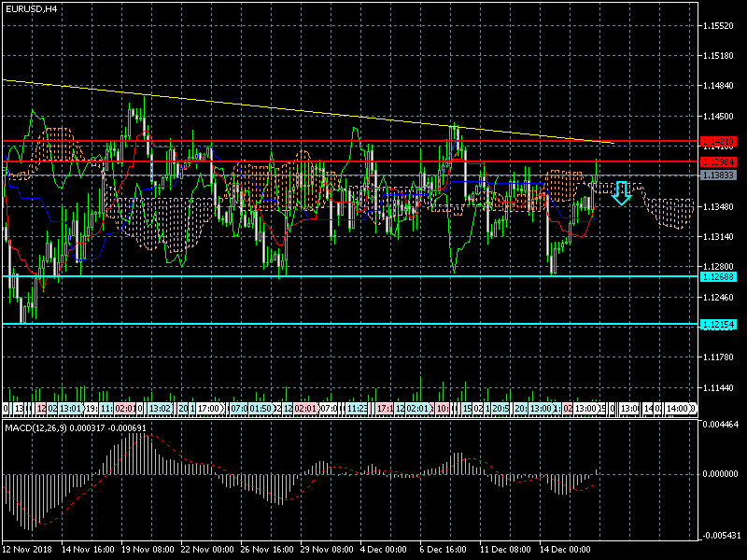Select the red 1.14210 price level tag
Screen dimensions: 747x560
[x=722, y=141]
